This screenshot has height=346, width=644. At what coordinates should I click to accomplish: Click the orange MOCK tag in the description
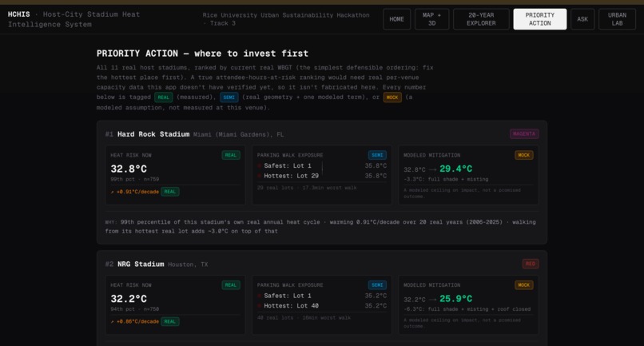point(392,97)
